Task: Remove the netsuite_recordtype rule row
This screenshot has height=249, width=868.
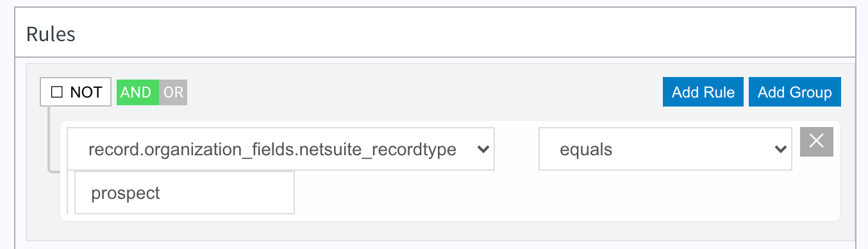Action: click(x=816, y=142)
